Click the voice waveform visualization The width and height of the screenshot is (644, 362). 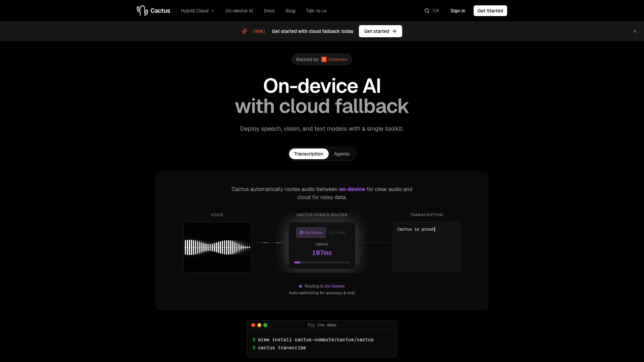pos(217,247)
